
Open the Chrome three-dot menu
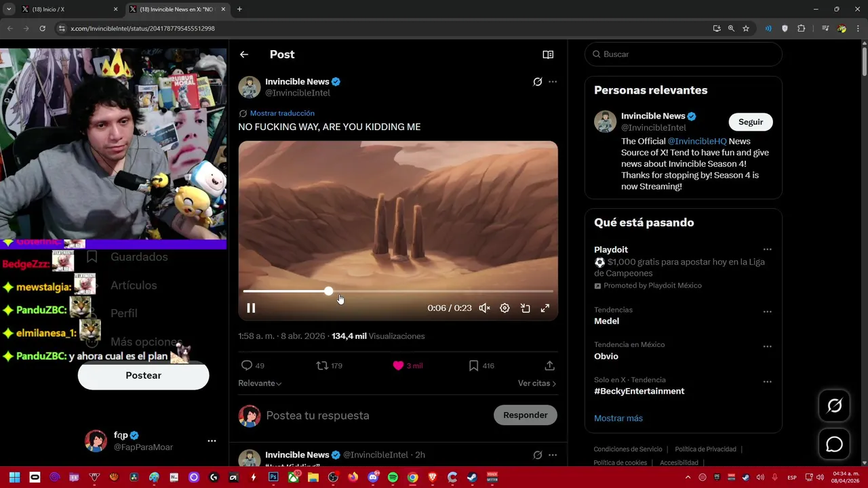tap(858, 28)
